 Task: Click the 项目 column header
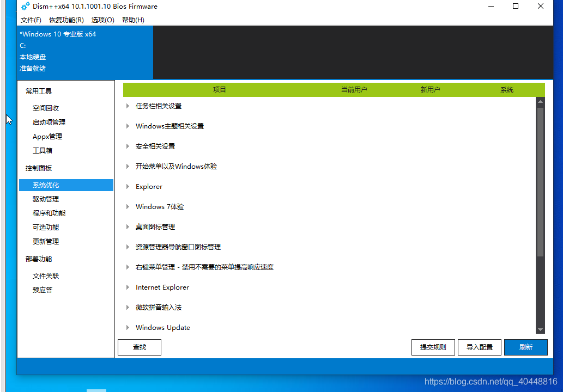[220, 90]
